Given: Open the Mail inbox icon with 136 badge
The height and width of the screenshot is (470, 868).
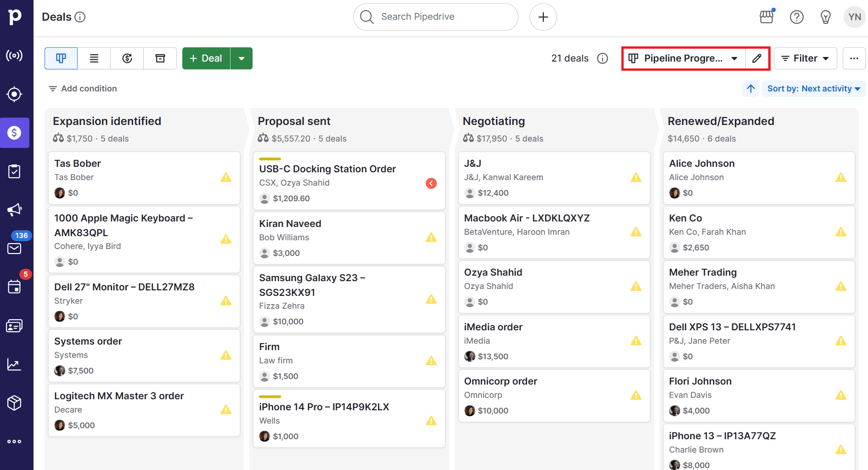Looking at the screenshot, I should 14,249.
